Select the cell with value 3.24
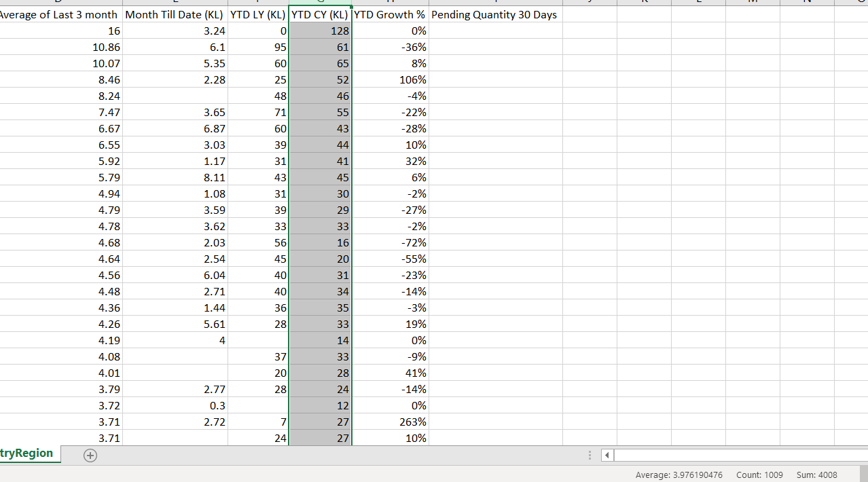The height and width of the screenshot is (482, 868). (175, 31)
